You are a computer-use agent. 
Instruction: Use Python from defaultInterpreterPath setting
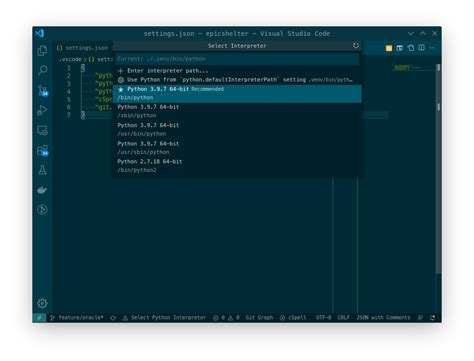237,80
